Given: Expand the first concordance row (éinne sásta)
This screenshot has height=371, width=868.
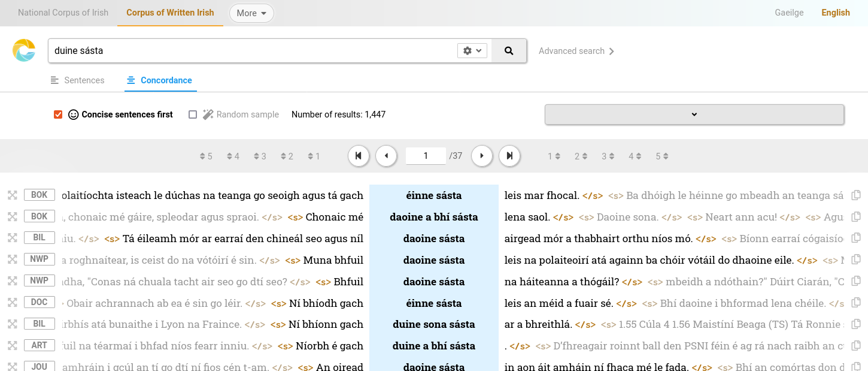Looking at the screenshot, I should point(12,195).
